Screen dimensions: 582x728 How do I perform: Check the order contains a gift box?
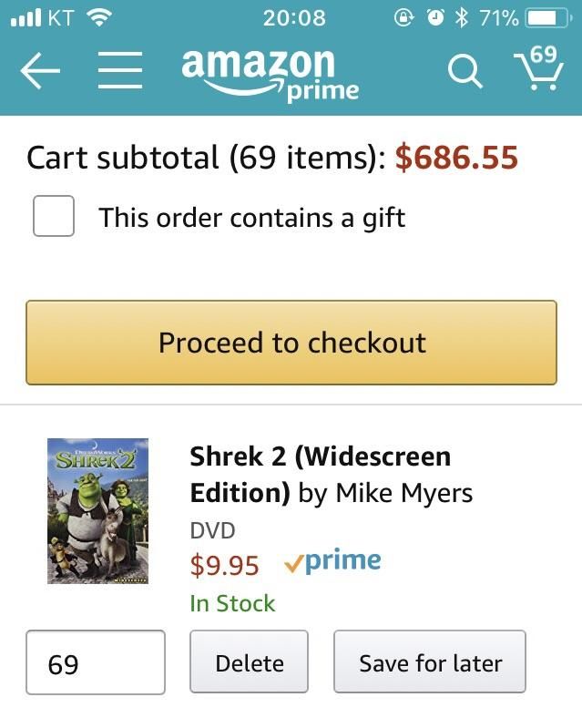(54, 218)
